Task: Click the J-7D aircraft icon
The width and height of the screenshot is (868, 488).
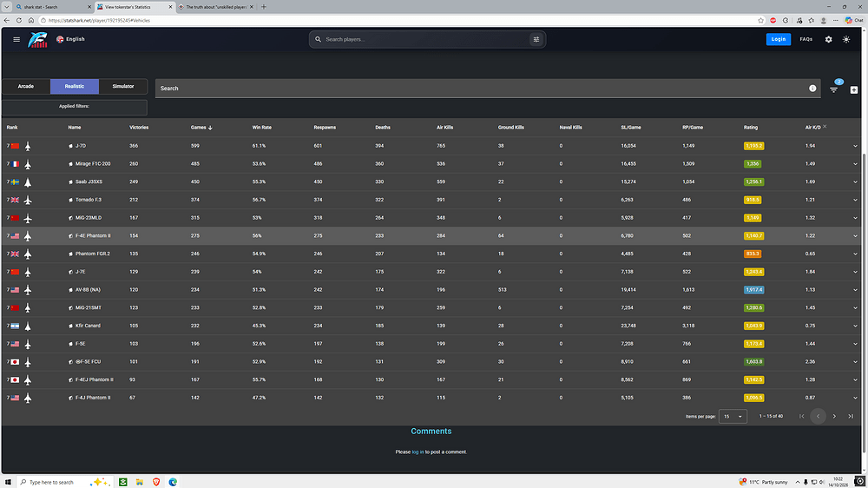Action: (28, 146)
